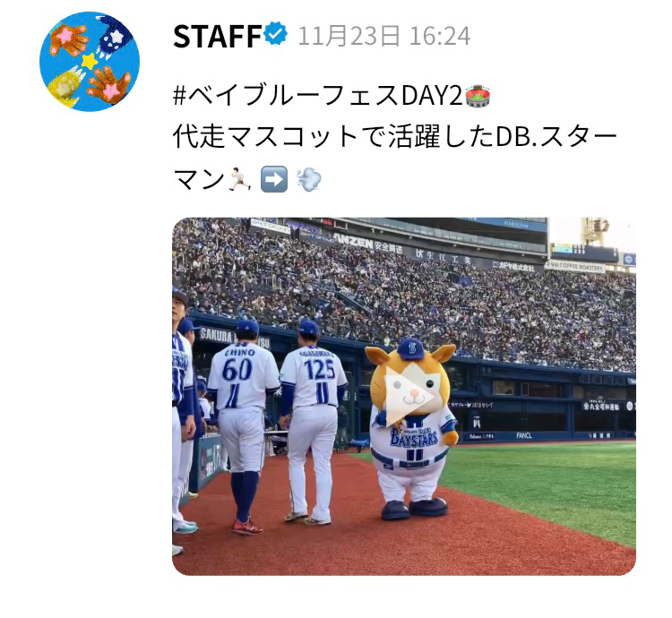Click the dash cloud emoji
The image size is (672, 618).
(x=309, y=179)
